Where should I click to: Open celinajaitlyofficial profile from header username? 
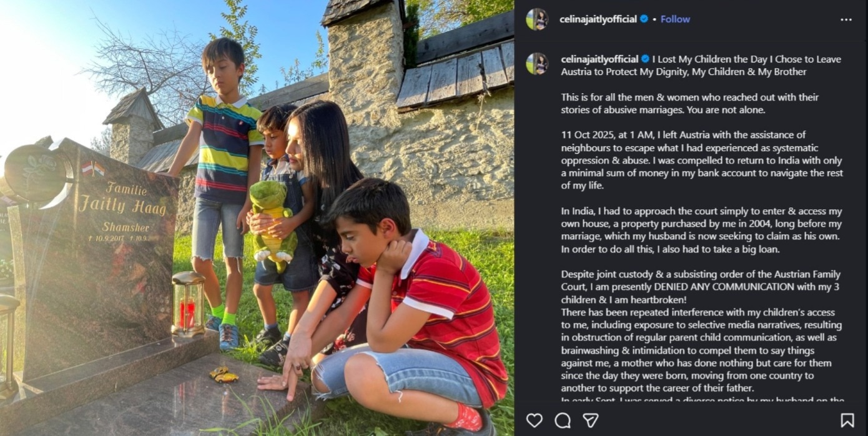[x=598, y=19]
